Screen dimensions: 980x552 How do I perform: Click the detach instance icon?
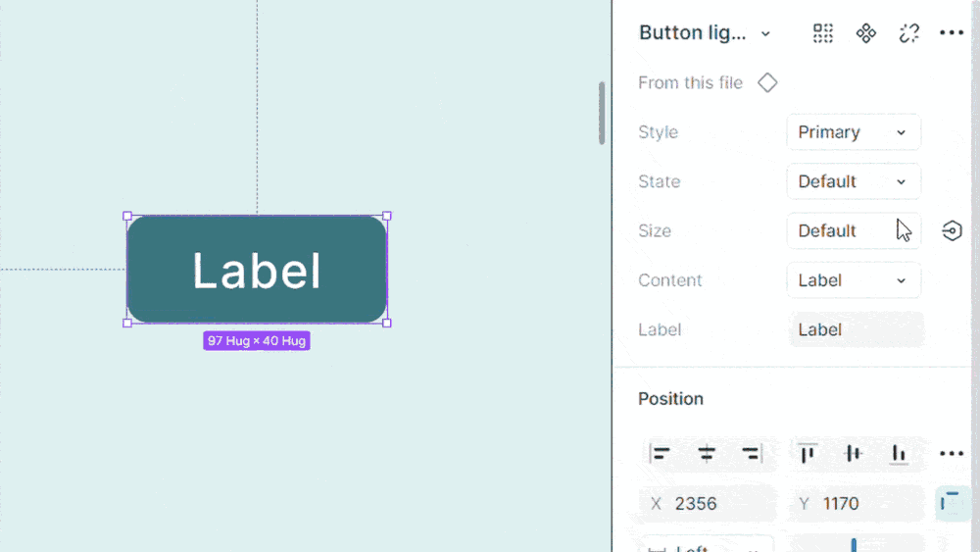pyautogui.click(x=909, y=33)
